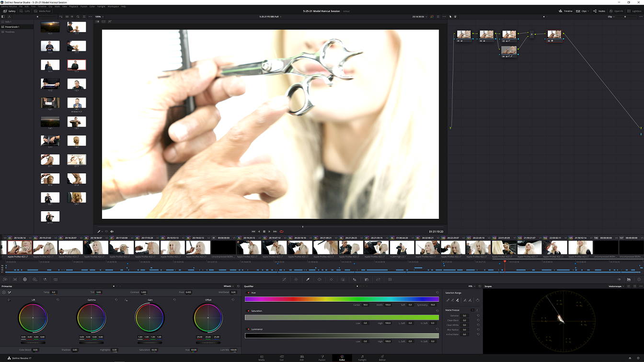Open the timeline name dropdown above viewer
The height and width of the screenshot is (362, 644).
tap(270, 16)
